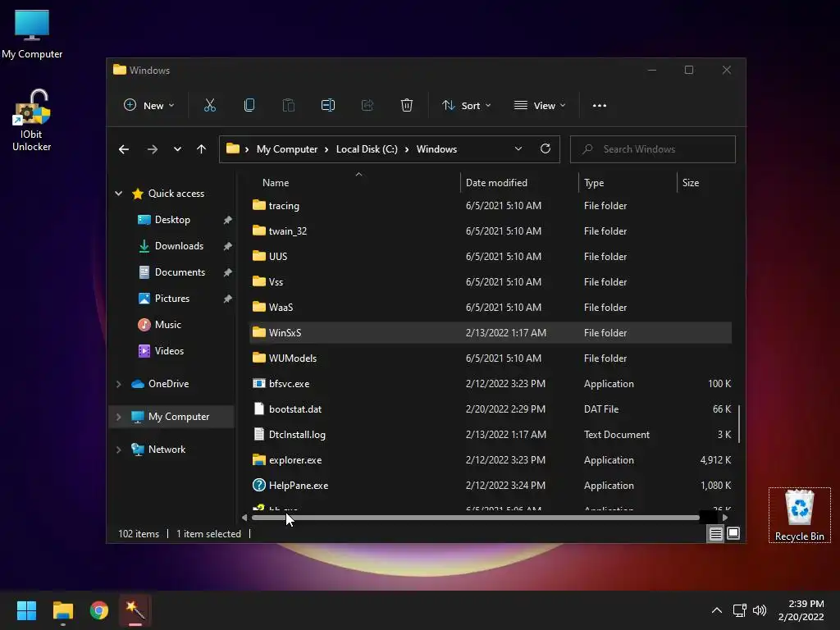Click the Delete trash can icon
The height and width of the screenshot is (630, 840).
click(x=407, y=106)
